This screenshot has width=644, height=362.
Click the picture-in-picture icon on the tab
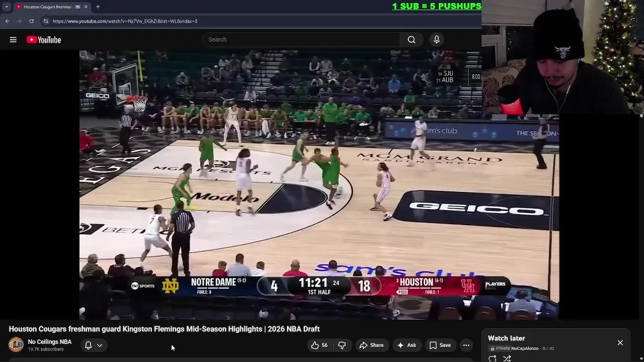(x=77, y=7)
